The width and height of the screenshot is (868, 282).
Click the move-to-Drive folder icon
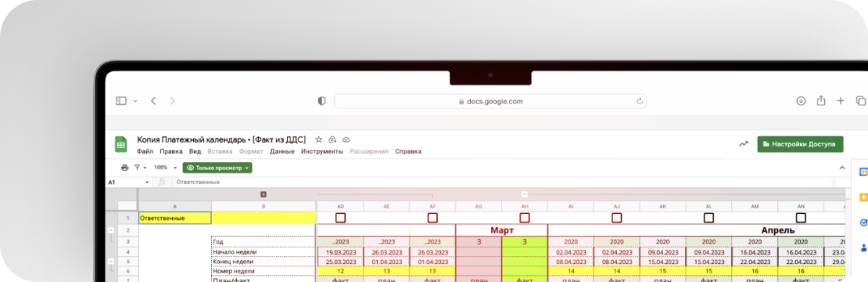pyautogui.click(x=332, y=139)
